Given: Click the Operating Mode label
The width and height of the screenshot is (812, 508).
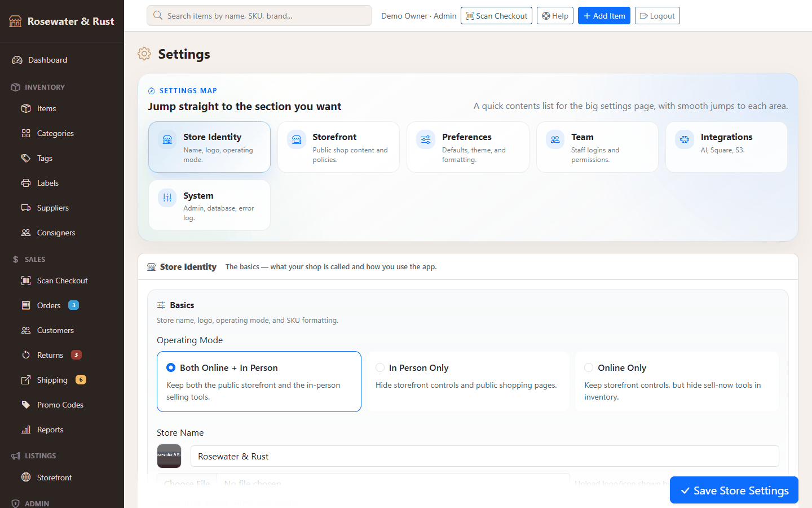Looking at the screenshot, I should pos(190,340).
